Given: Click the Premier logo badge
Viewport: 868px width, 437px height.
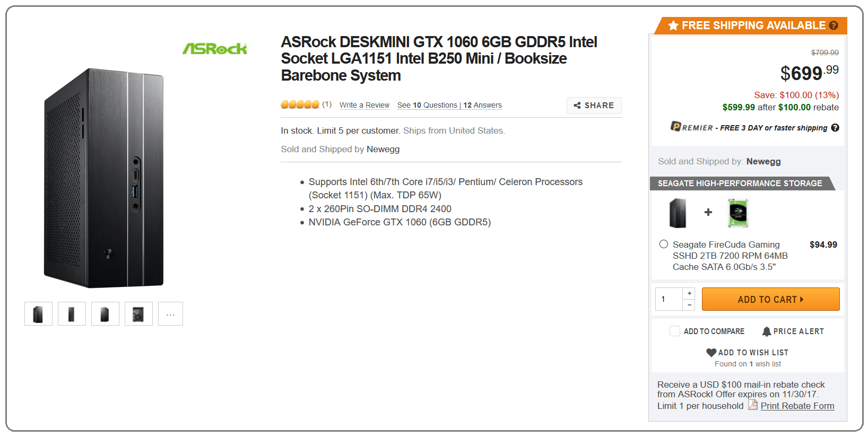Looking at the screenshot, I should (x=692, y=127).
